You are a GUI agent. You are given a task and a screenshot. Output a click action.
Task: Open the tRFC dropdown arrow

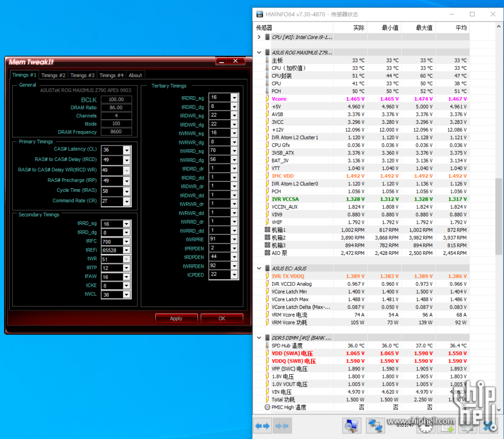click(x=127, y=242)
